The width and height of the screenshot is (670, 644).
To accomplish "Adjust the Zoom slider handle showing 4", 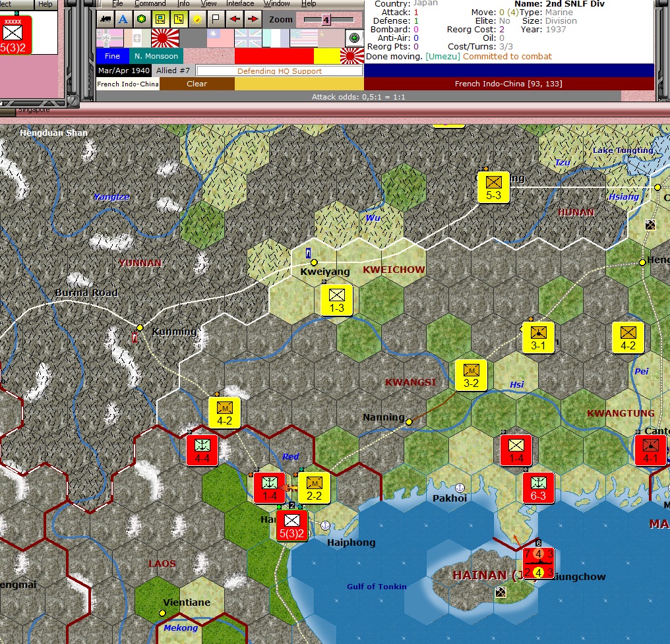I will click(326, 20).
